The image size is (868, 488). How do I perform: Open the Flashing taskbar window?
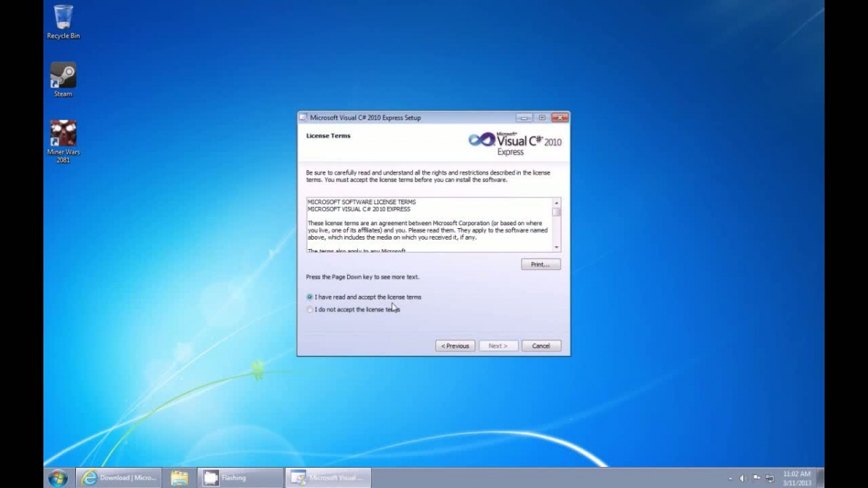click(x=239, y=478)
